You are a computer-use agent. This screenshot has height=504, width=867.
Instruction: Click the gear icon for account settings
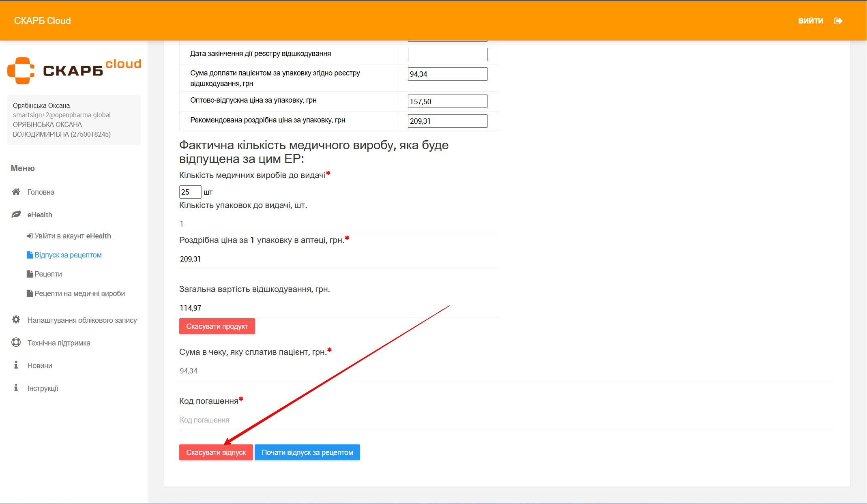pyautogui.click(x=16, y=320)
